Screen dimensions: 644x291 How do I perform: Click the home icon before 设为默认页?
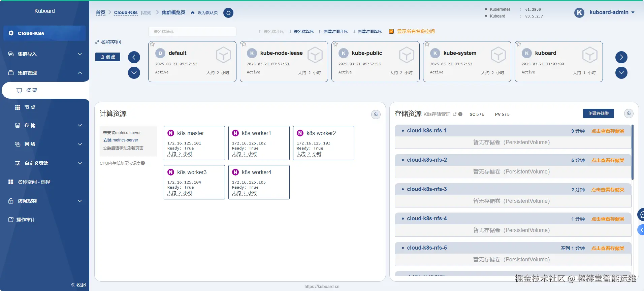193,13
